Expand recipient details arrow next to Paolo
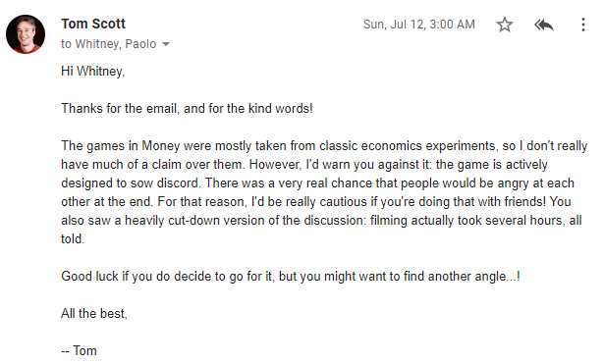Image resolution: width=604 pixels, height=364 pixels. [166, 44]
